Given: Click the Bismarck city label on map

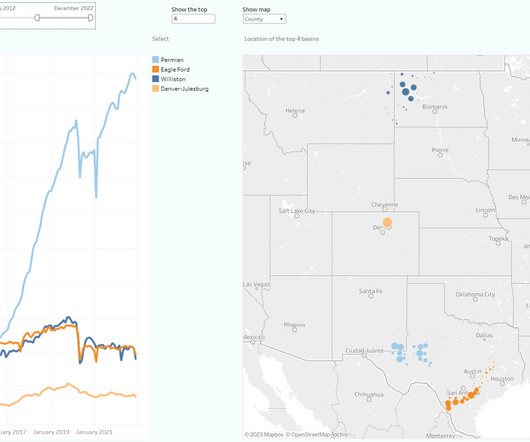Looking at the screenshot, I should coord(435,107).
